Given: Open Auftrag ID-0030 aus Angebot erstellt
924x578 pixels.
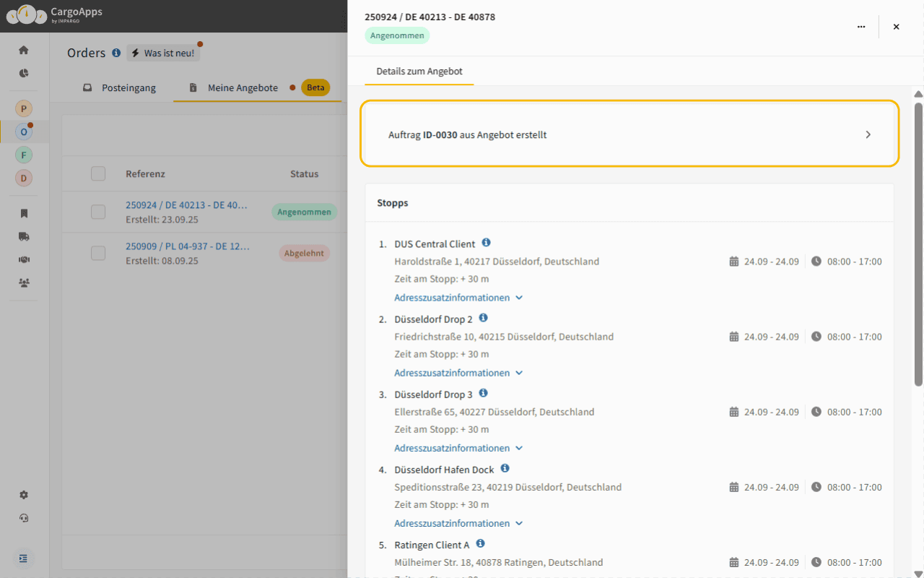Looking at the screenshot, I should click(629, 134).
